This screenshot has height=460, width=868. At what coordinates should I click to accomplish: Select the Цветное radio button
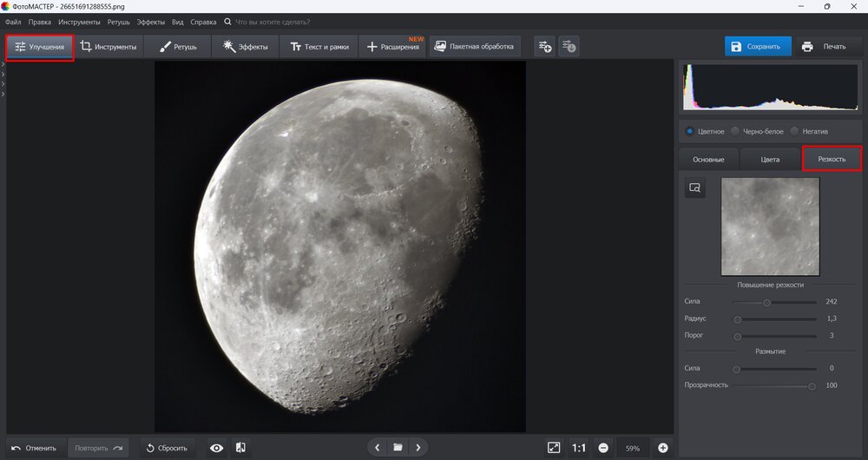coord(690,131)
